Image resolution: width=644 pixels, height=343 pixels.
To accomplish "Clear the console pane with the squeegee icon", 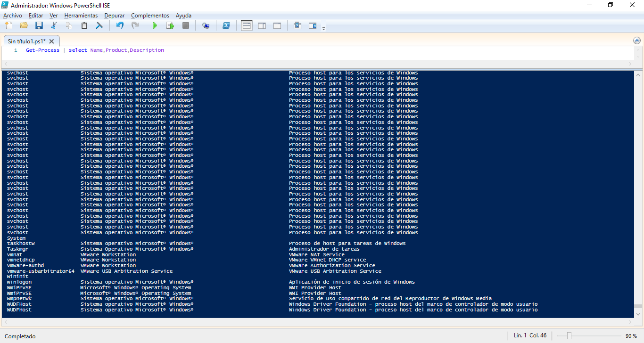I will [99, 25].
